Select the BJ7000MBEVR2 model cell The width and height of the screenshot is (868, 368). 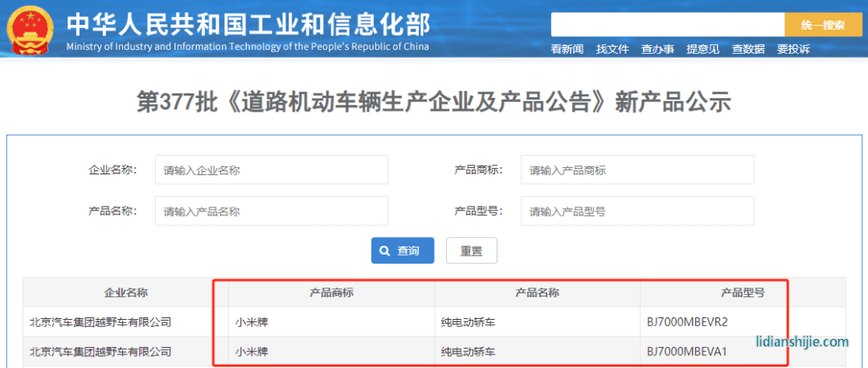tap(687, 322)
